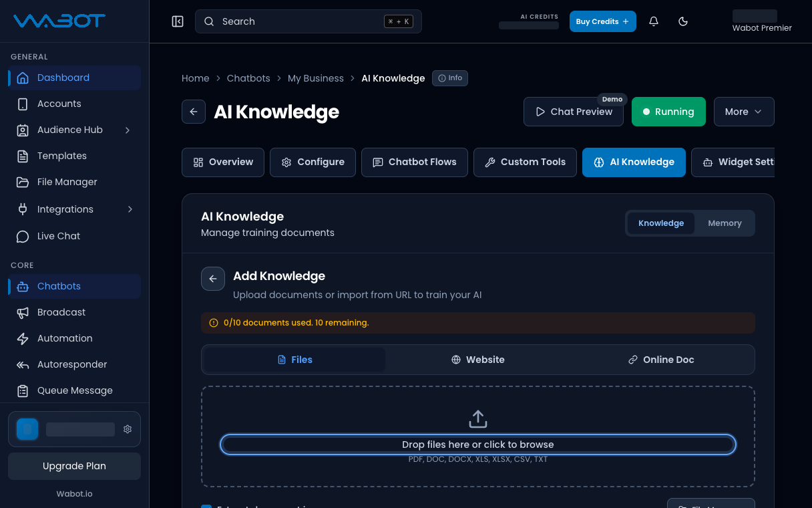Select the highlighted AI Knowledge tab
This screenshot has height=508, width=812.
click(x=634, y=162)
